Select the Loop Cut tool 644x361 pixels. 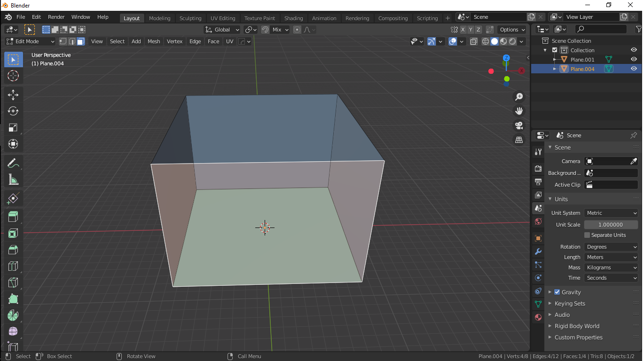[13, 266]
